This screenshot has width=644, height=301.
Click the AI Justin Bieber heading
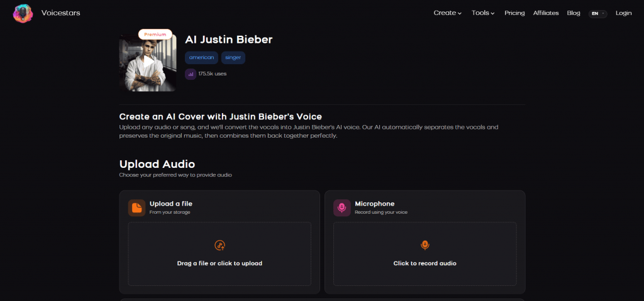pos(229,40)
